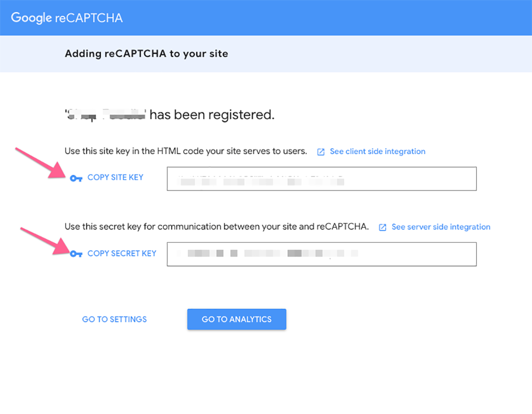
Task: Click the external-link icon for server side integration
Action: 383,227
